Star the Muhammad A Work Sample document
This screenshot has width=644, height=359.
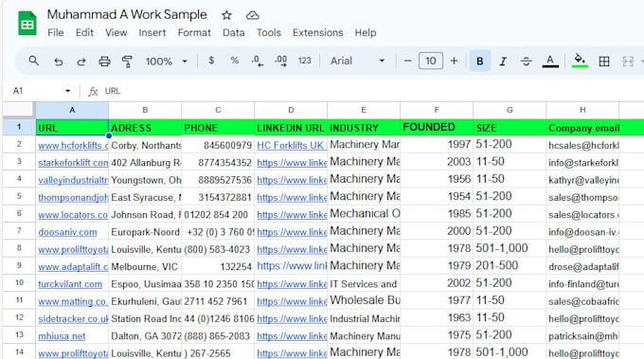pyautogui.click(x=226, y=15)
